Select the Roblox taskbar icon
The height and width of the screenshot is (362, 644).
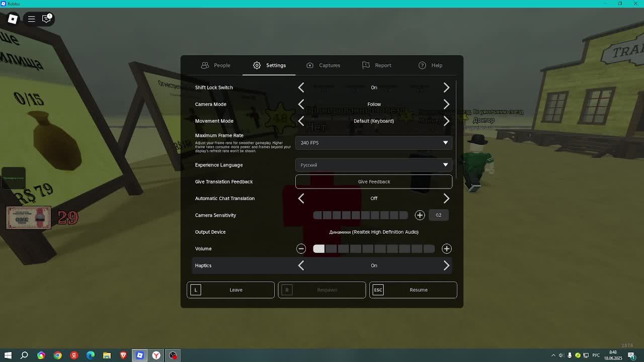140,355
